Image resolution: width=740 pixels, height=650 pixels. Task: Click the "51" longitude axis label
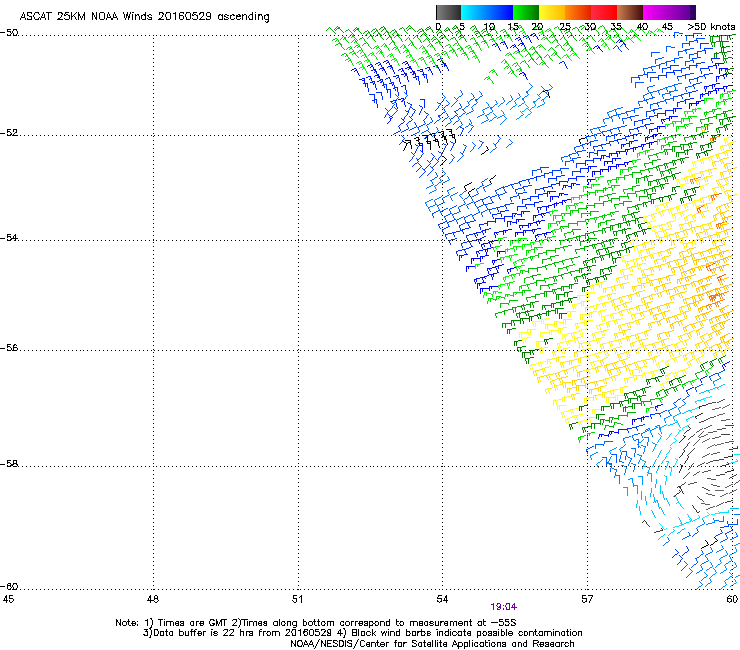(x=297, y=599)
